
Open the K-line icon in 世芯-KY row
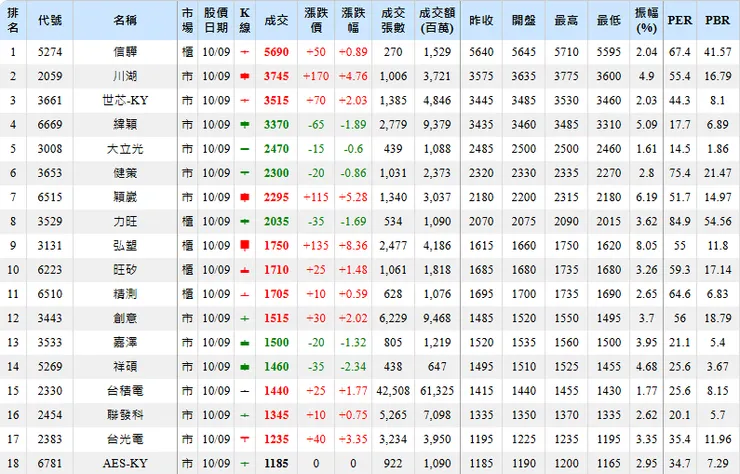click(x=244, y=101)
